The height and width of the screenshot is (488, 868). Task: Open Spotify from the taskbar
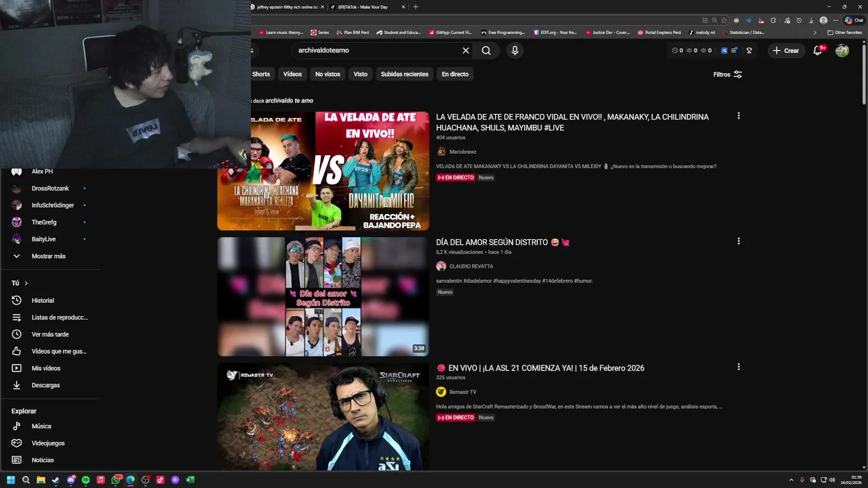[x=85, y=480]
